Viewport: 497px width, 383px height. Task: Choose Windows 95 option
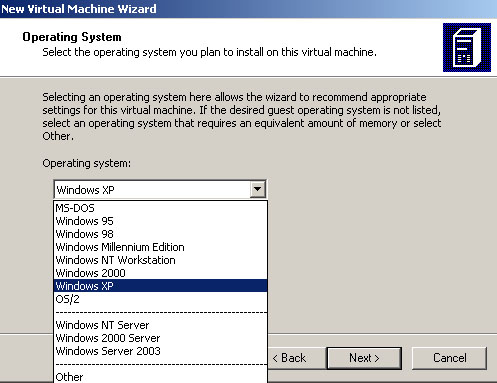coord(160,221)
